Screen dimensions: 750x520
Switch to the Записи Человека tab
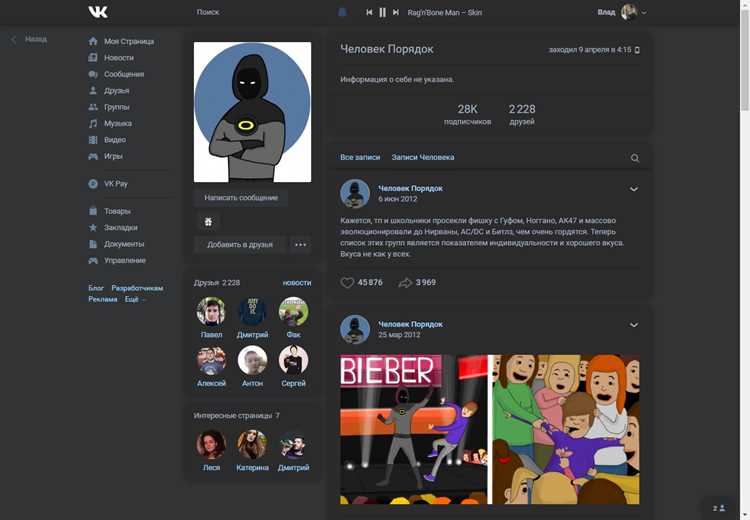[423, 157]
